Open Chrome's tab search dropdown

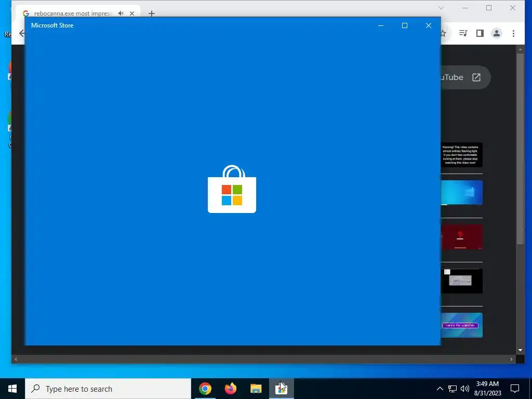pyautogui.click(x=441, y=8)
